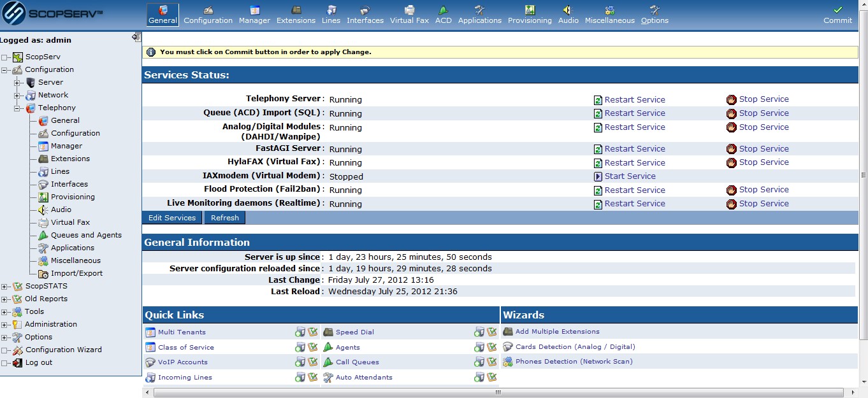The image size is (868, 398).
Task: Select Virtual Fax in the sidebar tree
Action: [70, 222]
